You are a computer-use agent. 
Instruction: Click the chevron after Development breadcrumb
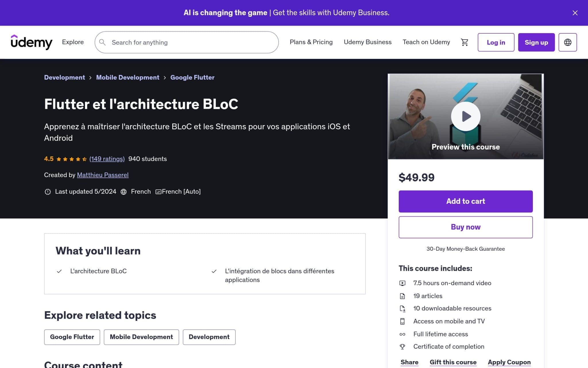pyautogui.click(x=90, y=78)
